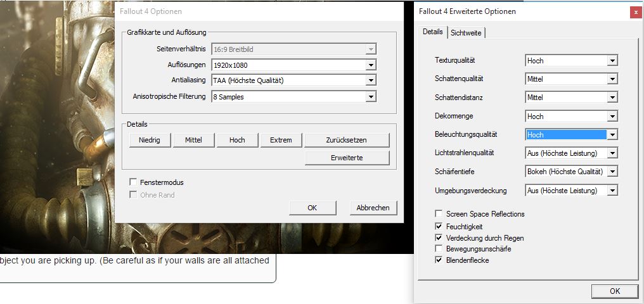
Task: Open the Texturqualität dropdown
Action: (572, 61)
